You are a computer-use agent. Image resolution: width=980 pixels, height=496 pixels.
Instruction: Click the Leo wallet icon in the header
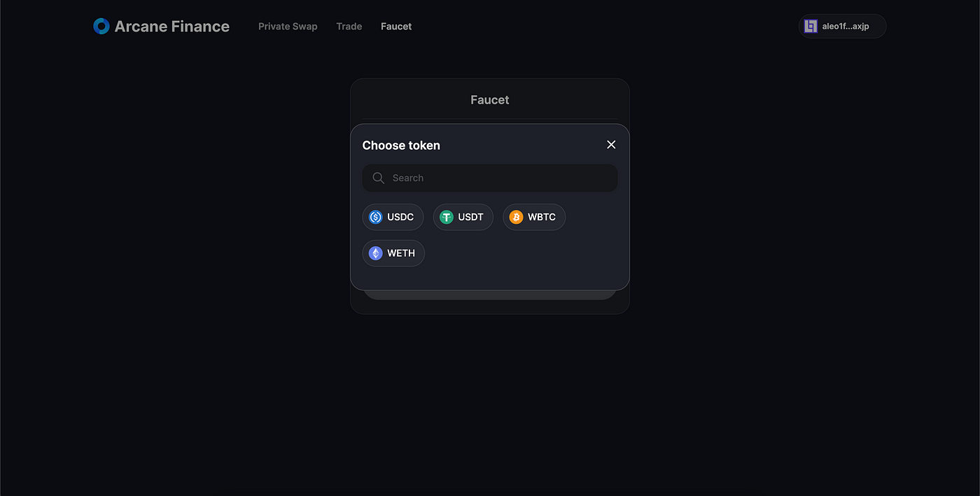pos(811,26)
